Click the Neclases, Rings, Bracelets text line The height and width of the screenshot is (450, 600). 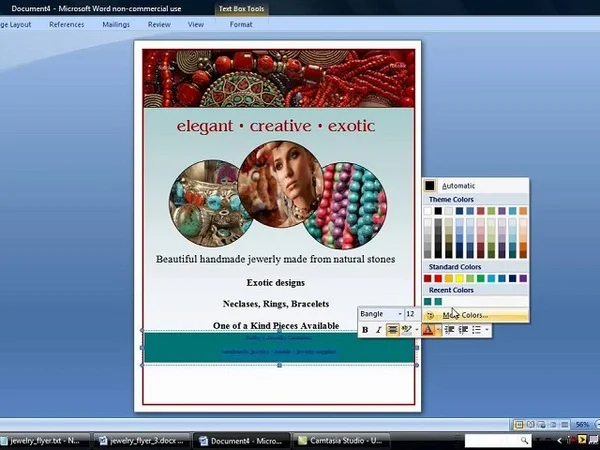click(x=276, y=304)
